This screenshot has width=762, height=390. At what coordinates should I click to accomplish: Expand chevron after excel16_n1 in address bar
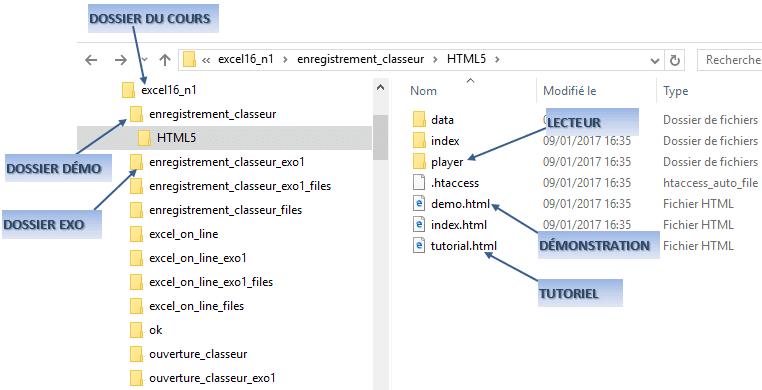pos(285,60)
